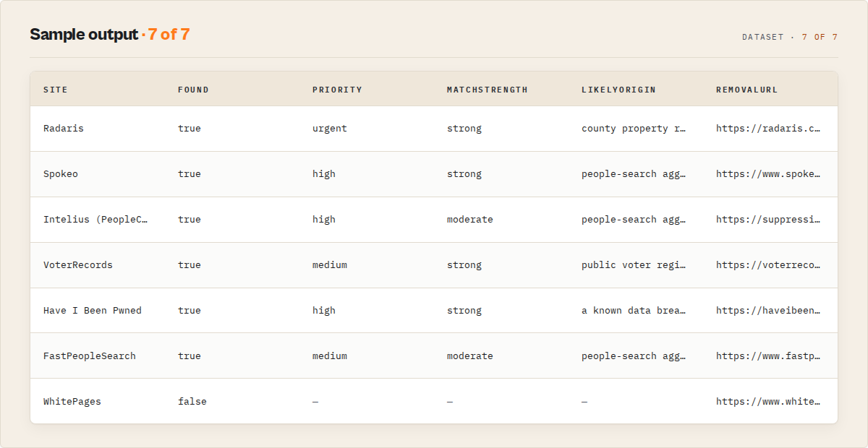
Task: Click the DATASET · 7 OF 7 label
Action: (790, 37)
